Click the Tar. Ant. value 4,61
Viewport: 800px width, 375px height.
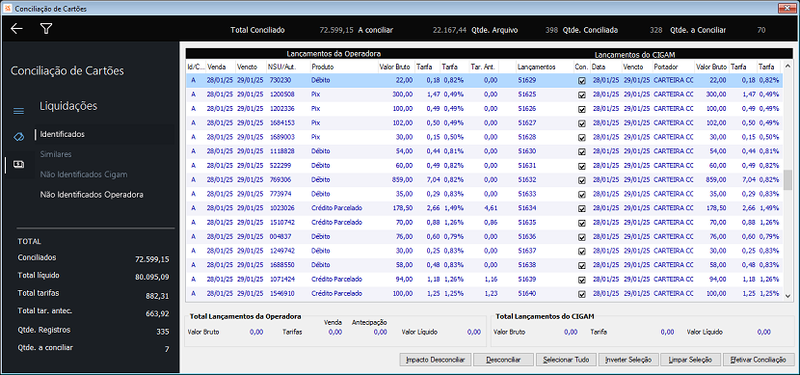(491, 209)
